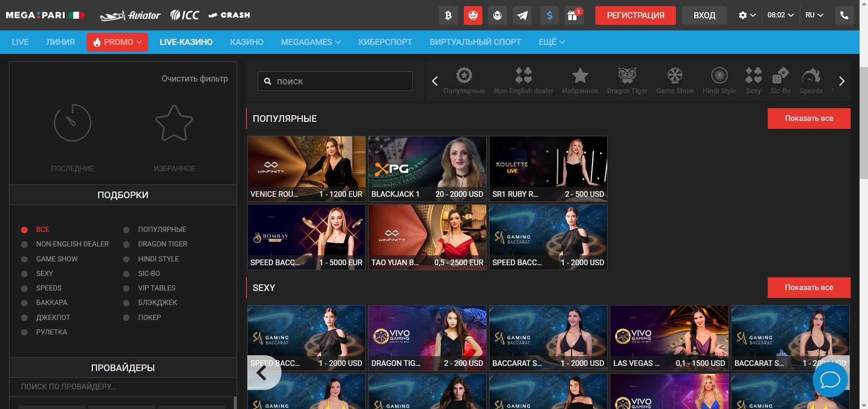The image size is (868, 409).
Task: Expand the MEGAGAMES dropdown
Action: (311, 42)
